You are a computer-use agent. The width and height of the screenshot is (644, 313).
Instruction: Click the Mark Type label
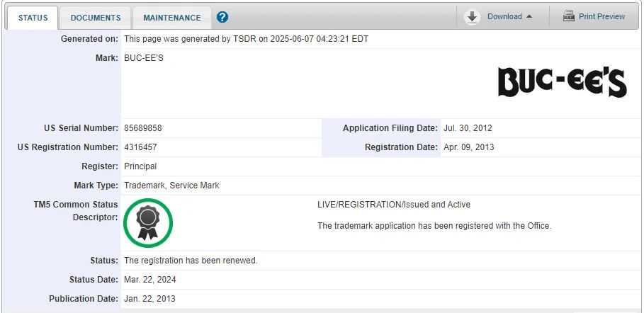(x=96, y=186)
